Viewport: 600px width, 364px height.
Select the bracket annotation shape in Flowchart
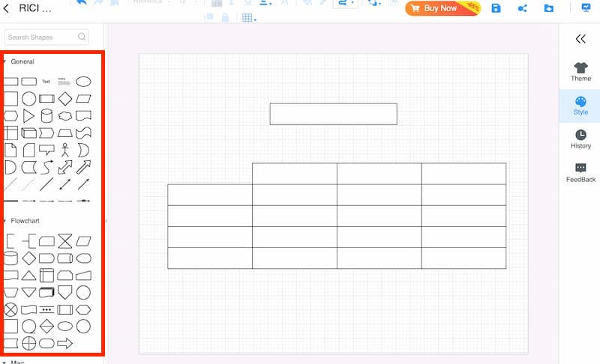(10, 241)
